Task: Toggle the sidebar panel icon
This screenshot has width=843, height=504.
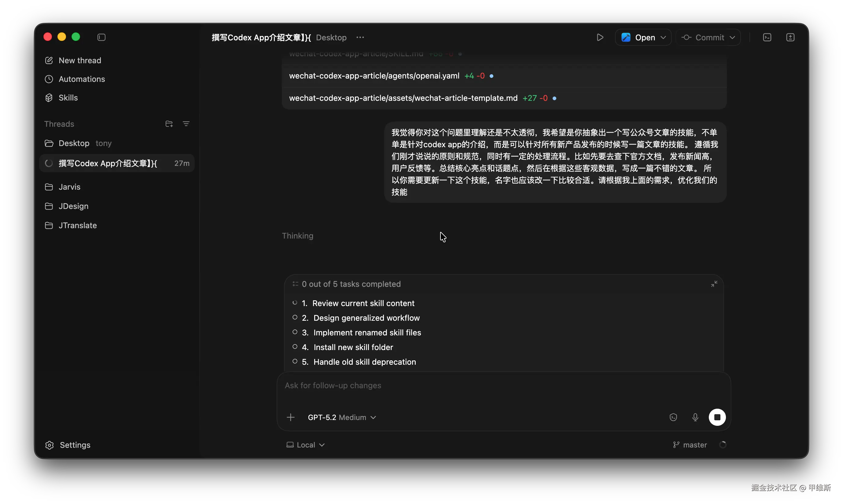Action: (101, 37)
